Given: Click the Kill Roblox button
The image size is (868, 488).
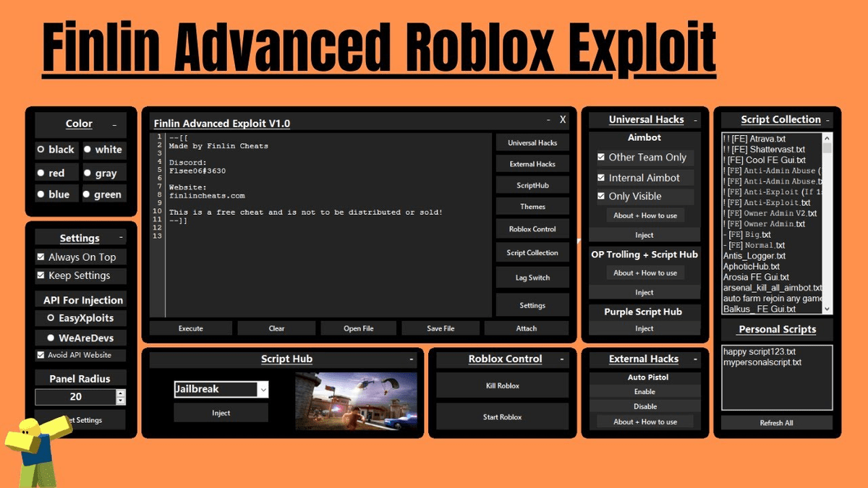Looking at the screenshot, I should 502,386.
